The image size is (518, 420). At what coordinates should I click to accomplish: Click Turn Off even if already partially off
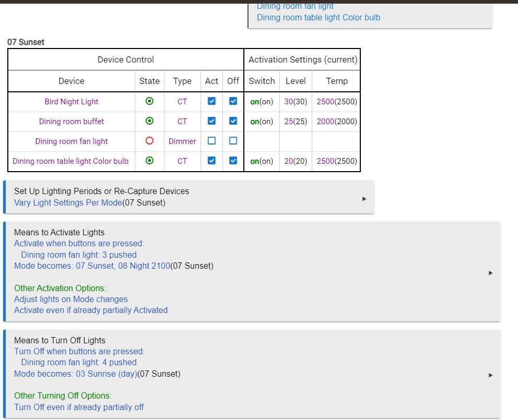point(79,407)
